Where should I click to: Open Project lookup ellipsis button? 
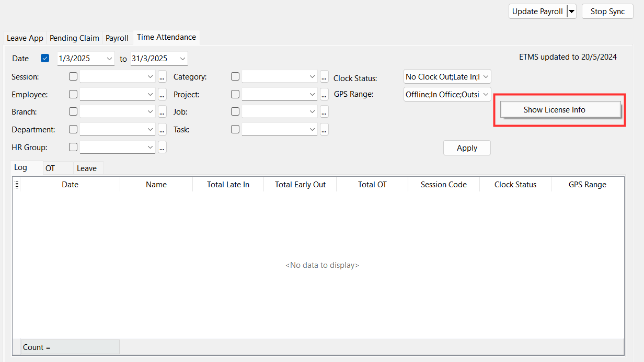pos(324,95)
